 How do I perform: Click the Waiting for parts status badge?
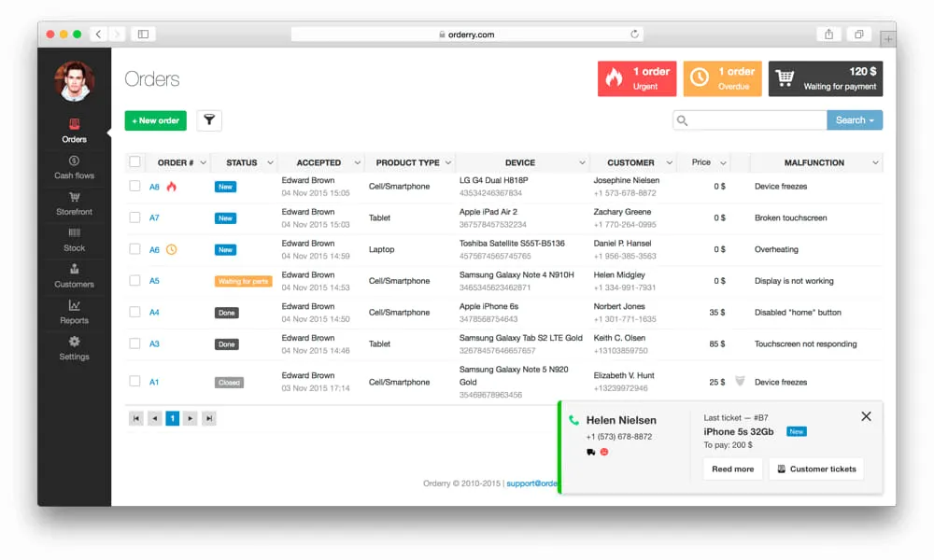243,281
